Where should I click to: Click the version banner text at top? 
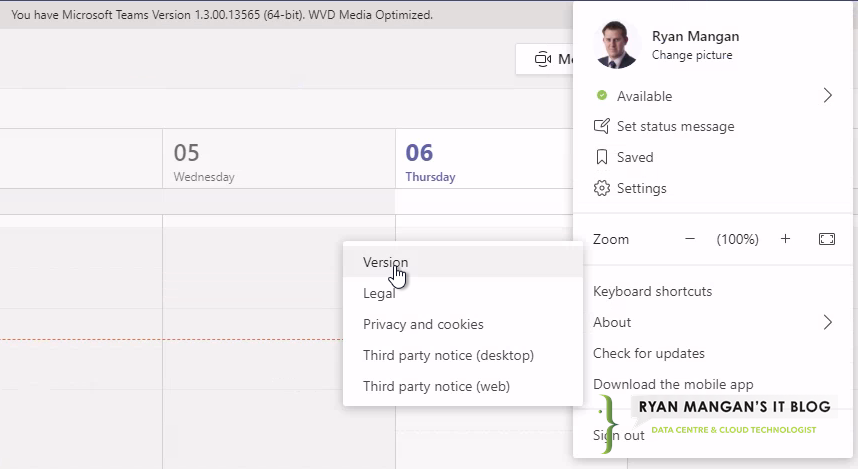(x=222, y=15)
